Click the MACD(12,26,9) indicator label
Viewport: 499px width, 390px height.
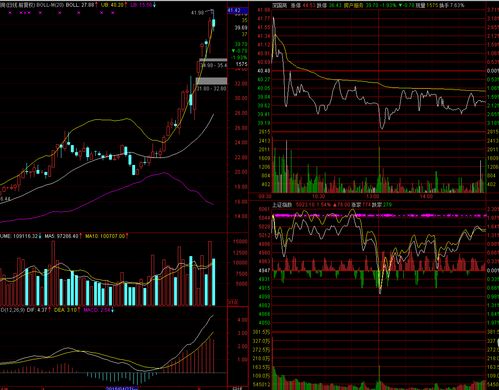coord(12,310)
